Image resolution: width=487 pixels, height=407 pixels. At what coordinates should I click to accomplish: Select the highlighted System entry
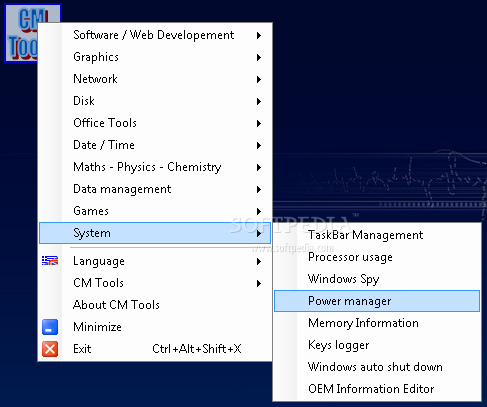(155, 233)
